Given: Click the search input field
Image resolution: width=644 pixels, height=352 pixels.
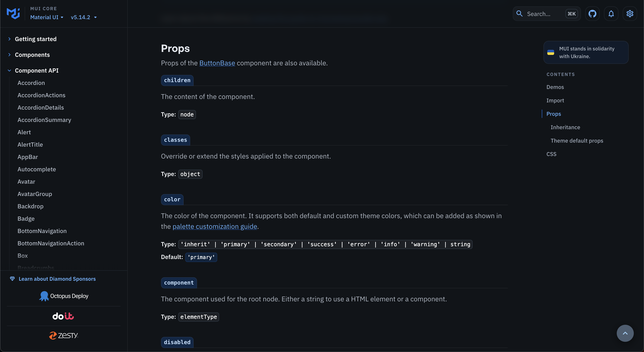Looking at the screenshot, I should [540, 13].
